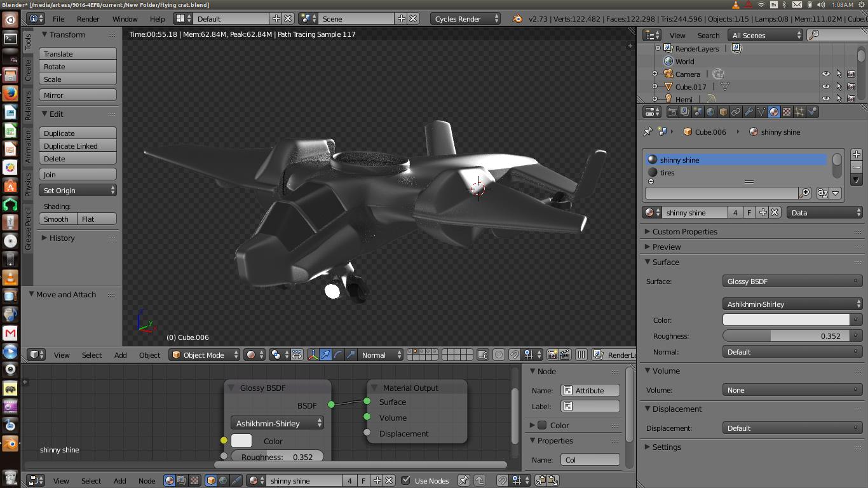Select compositing nodes type icon in node header

(182, 480)
